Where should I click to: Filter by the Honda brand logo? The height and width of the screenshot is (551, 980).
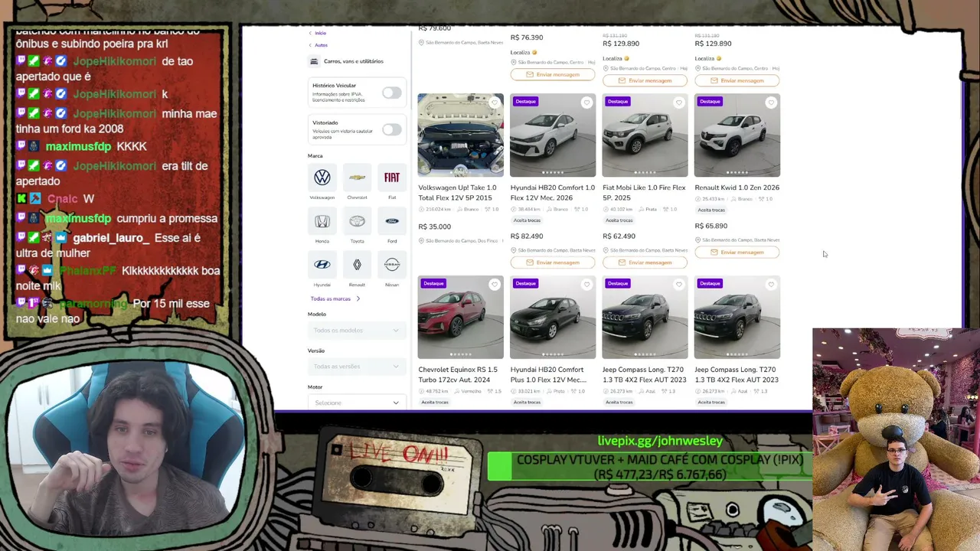(x=322, y=221)
